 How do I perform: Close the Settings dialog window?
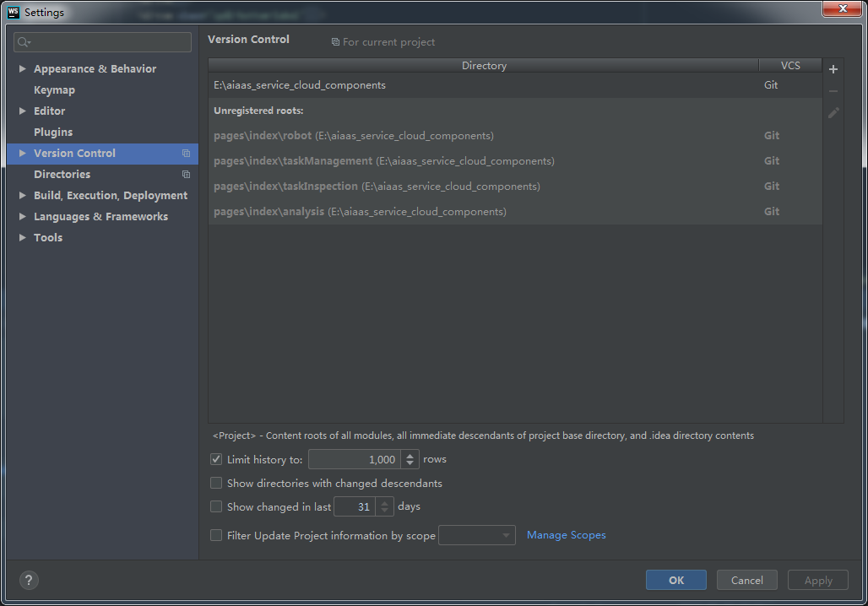pos(843,8)
